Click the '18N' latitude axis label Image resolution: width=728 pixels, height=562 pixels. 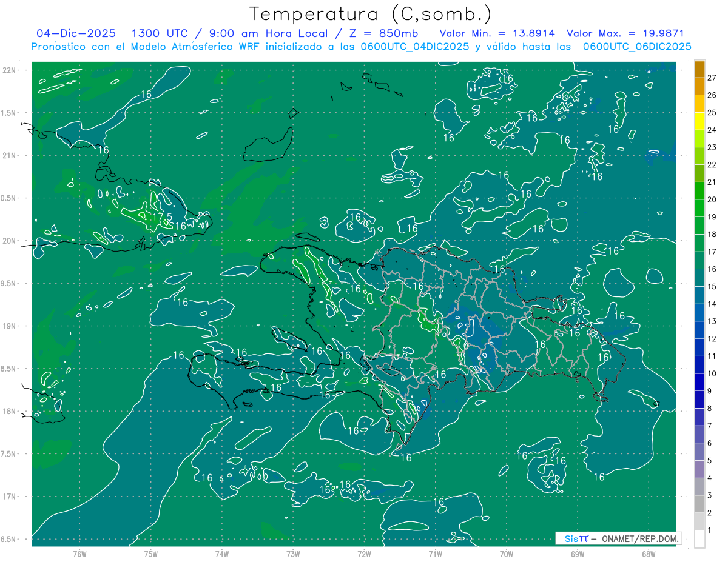(x=10, y=412)
